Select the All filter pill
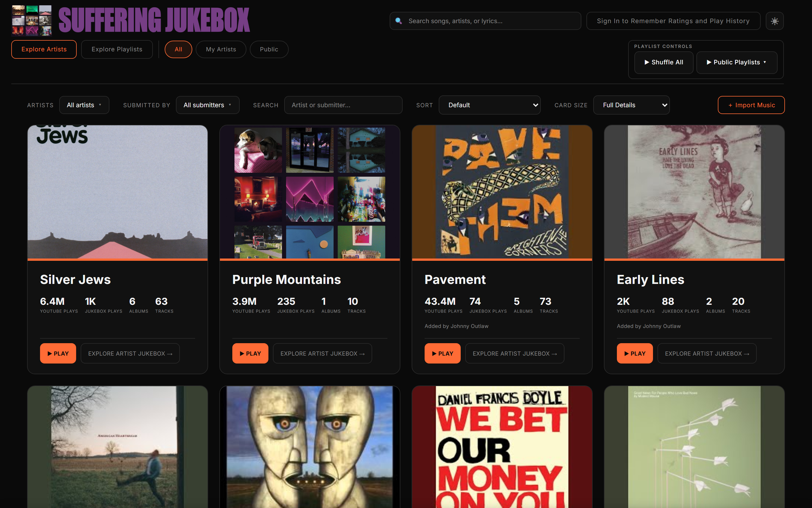The image size is (812, 508). pos(178,49)
